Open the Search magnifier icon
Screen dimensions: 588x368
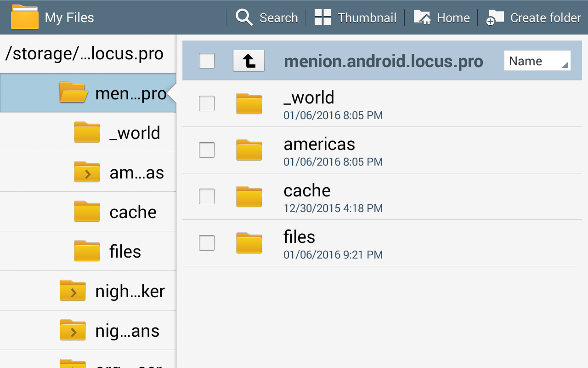click(x=244, y=17)
